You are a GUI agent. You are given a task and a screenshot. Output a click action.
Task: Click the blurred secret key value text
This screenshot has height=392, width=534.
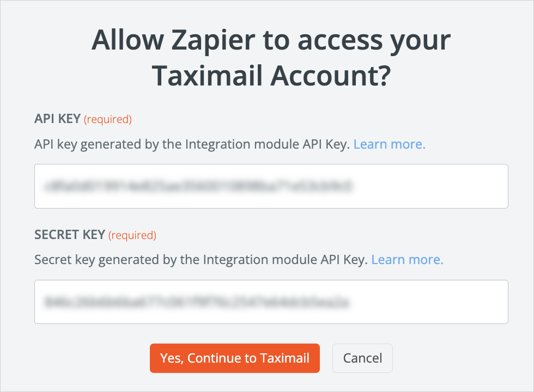coord(197,302)
